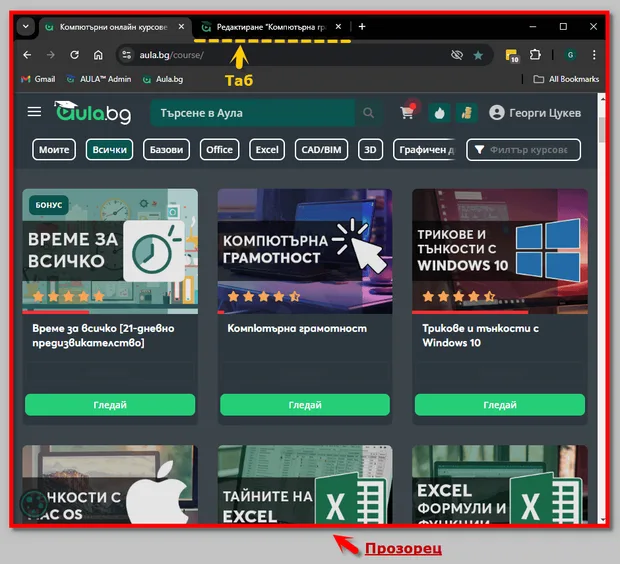The width and height of the screenshot is (620, 564).
Task: Open the Време за всичко course thumbnail
Action: [x=110, y=251]
